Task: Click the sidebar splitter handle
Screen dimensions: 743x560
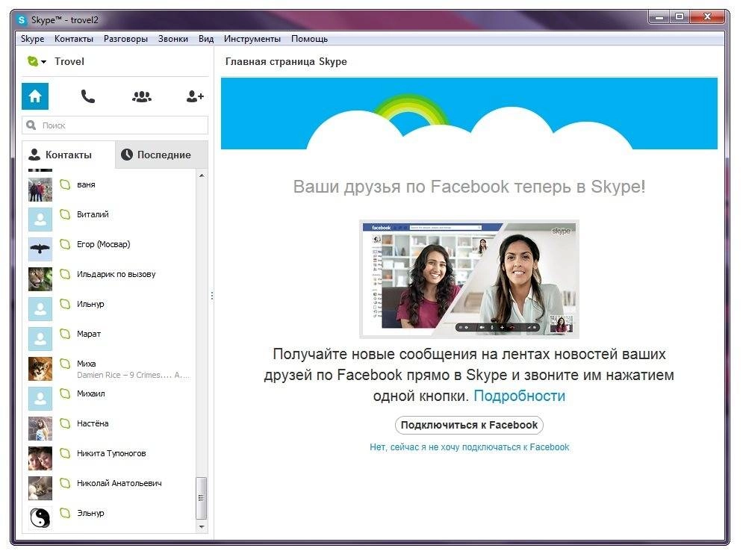Action: [x=212, y=296]
